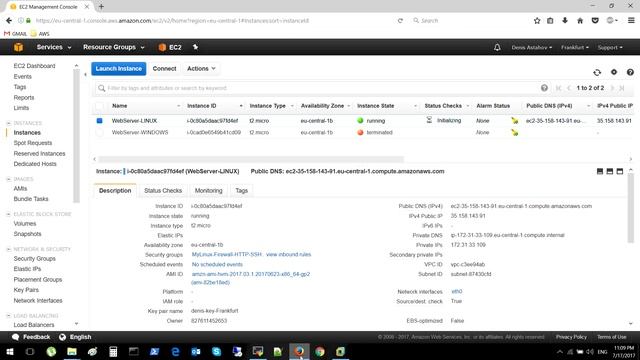Sort by the Instance State column header
Screen dimensions: 640x360
pos(376,106)
